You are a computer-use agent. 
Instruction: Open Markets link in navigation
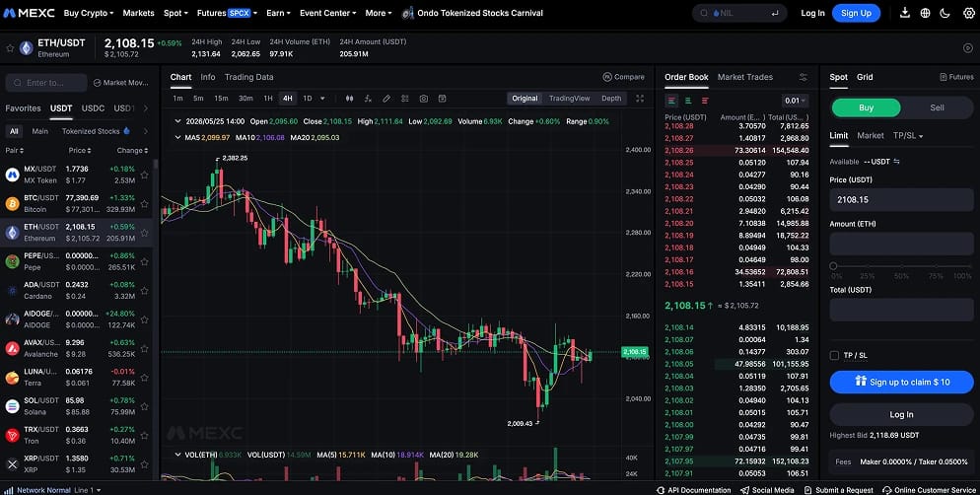coord(138,13)
